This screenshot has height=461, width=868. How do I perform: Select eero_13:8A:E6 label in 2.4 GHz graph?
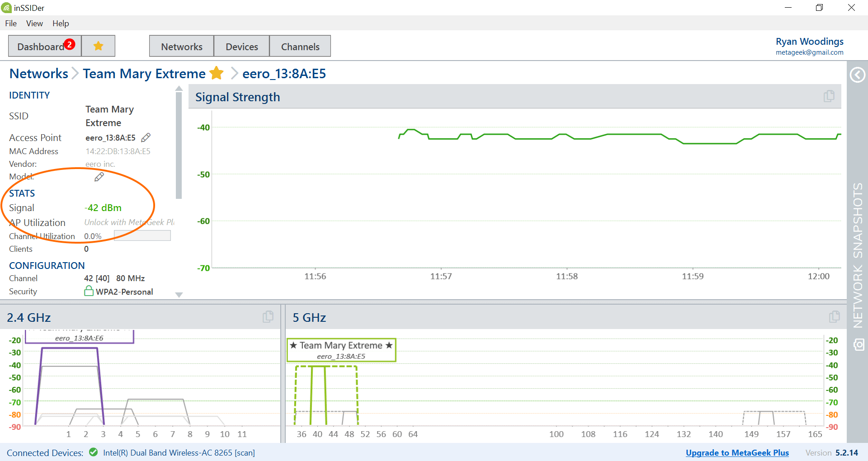[79, 338]
